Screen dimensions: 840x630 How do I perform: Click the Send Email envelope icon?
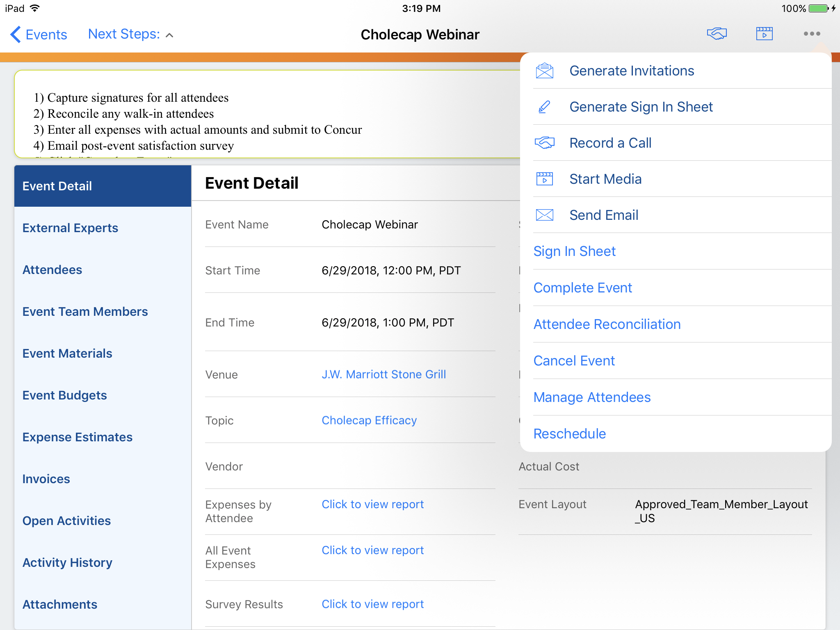[544, 215]
